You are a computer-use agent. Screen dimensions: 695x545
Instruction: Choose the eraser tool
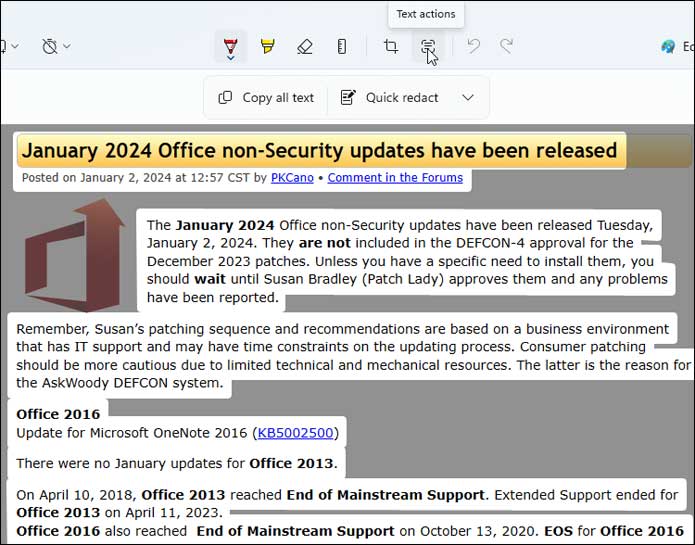[x=305, y=46]
